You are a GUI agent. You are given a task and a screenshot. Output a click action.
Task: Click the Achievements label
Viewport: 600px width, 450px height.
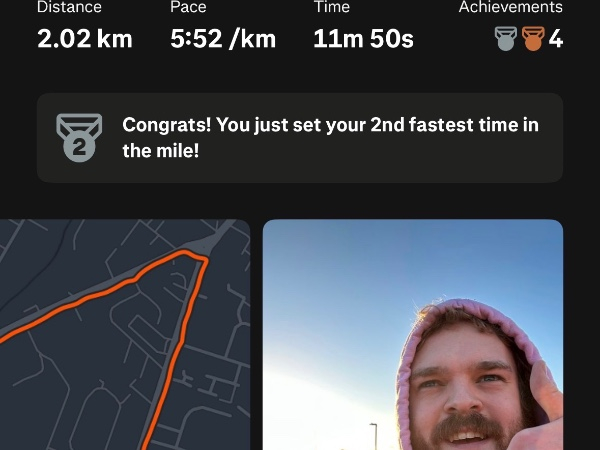tap(510, 7)
